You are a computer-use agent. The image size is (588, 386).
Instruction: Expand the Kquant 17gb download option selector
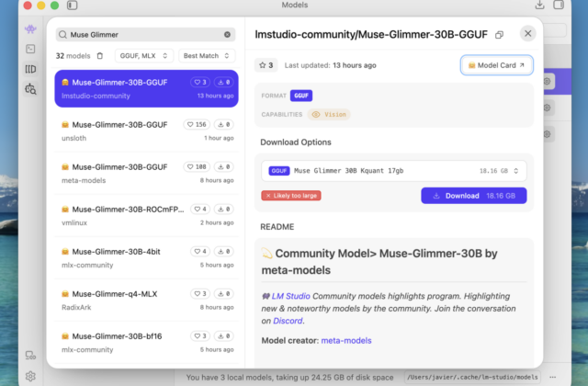(394, 171)
